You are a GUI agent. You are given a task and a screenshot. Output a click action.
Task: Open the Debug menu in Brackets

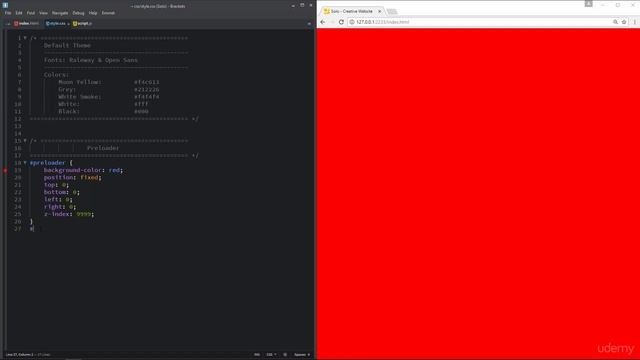tap(78, 13)
